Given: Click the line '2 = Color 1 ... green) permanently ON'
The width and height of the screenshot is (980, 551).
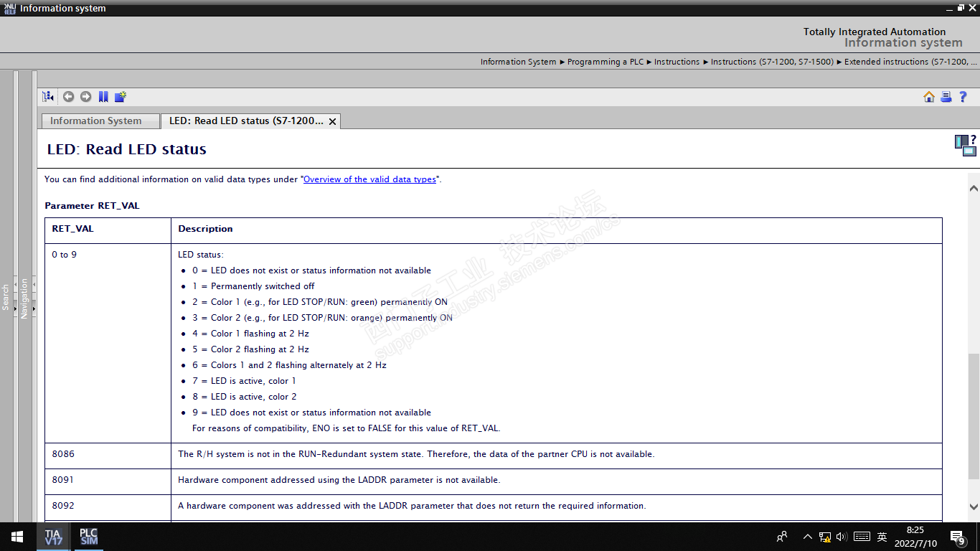Looking at the screenshot, I should click(320, 302).
